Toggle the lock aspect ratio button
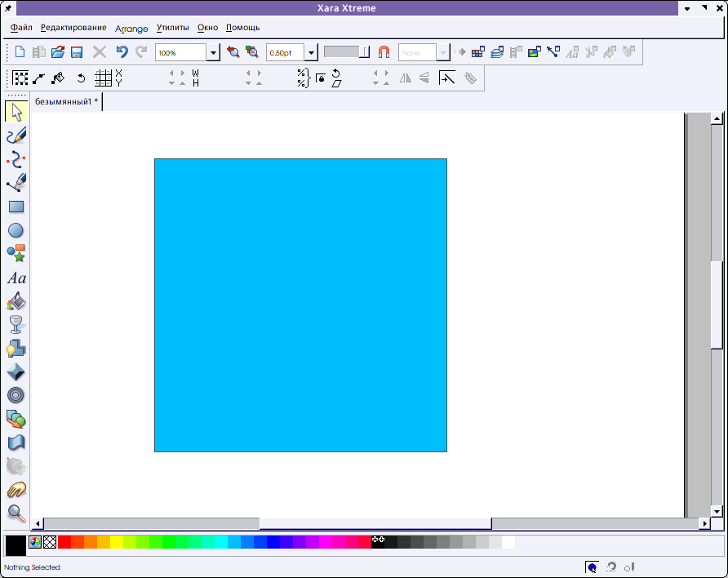The height and width of the screenshot is (578, 728). coord(320,78)
